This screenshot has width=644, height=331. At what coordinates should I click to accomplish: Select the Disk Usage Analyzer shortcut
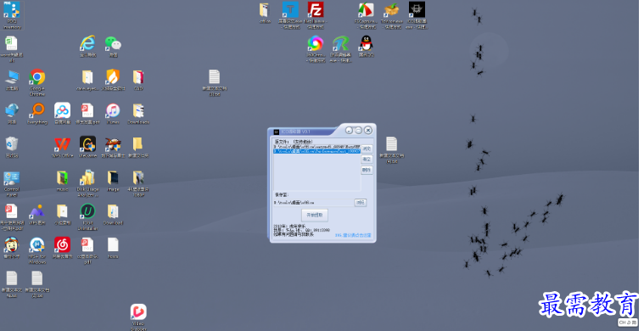point(88,178)
